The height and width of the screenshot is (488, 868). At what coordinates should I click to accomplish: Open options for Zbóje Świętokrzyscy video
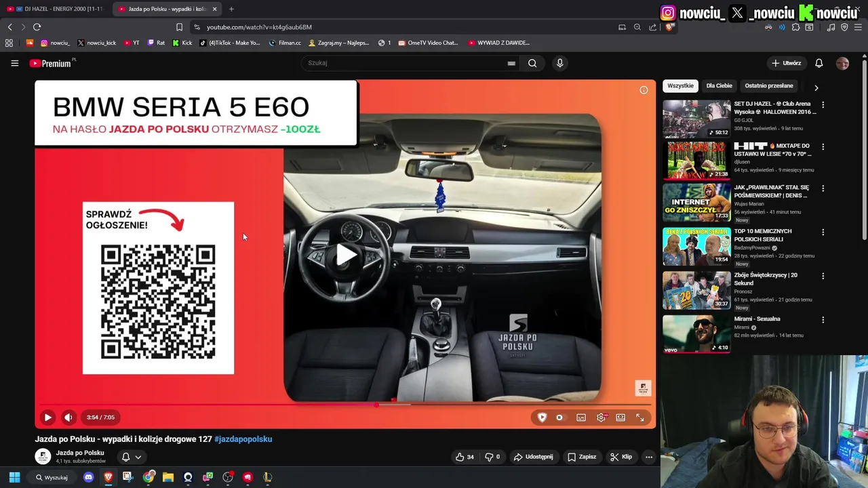click(x=823, y=277)
